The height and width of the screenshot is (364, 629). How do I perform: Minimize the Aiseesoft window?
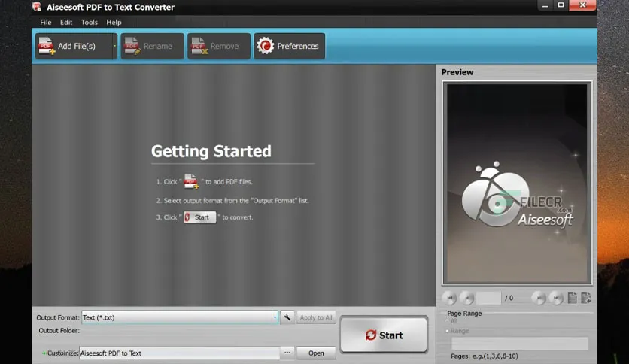pos(545,5)
